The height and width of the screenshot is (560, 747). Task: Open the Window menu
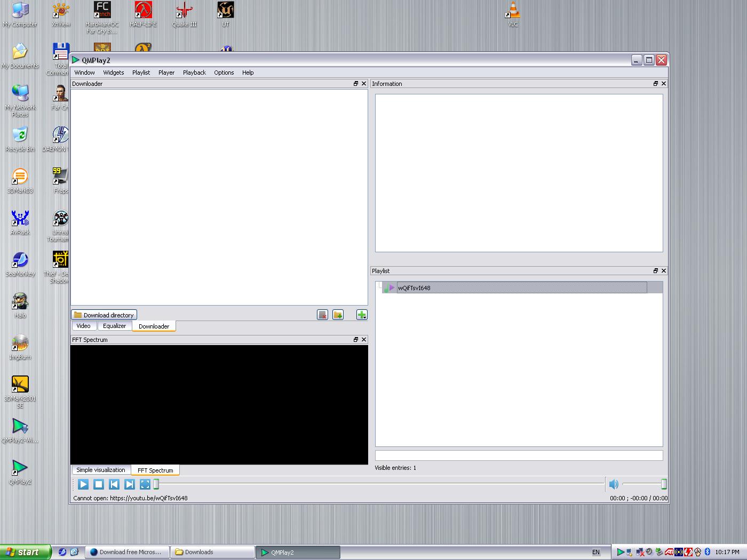(84, 73)
